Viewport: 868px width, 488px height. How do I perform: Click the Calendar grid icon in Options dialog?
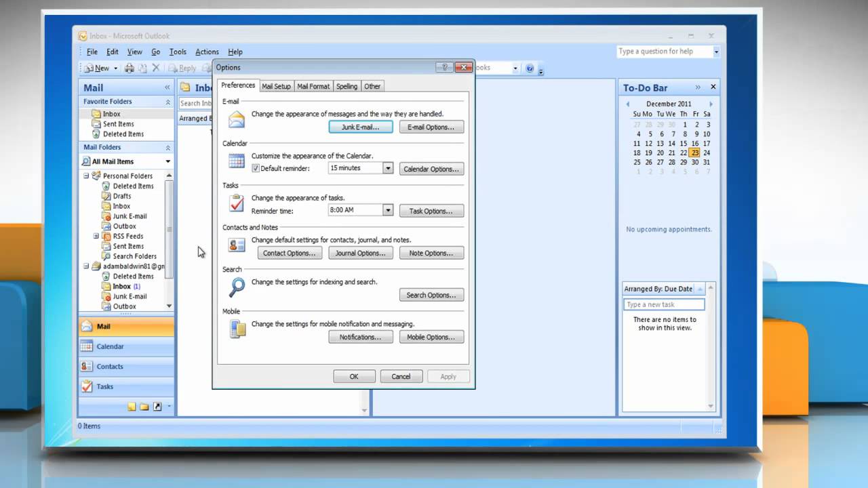pos(236,161)
